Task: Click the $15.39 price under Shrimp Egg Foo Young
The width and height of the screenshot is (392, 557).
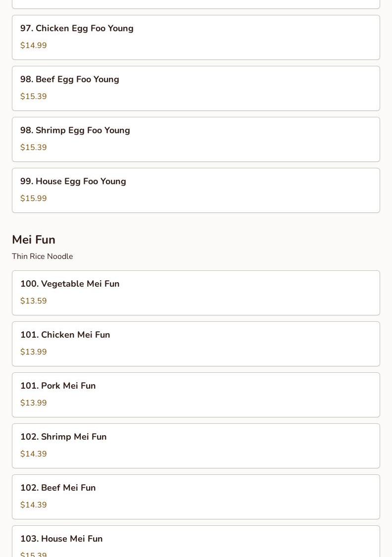Action: tap(33, 148)
